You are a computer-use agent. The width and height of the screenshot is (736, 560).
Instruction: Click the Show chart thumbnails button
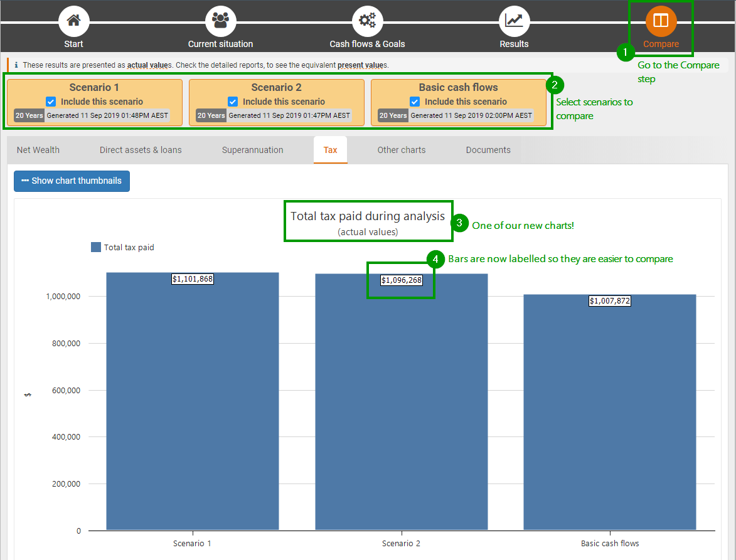pyautogui.click(x=72, y=181)
